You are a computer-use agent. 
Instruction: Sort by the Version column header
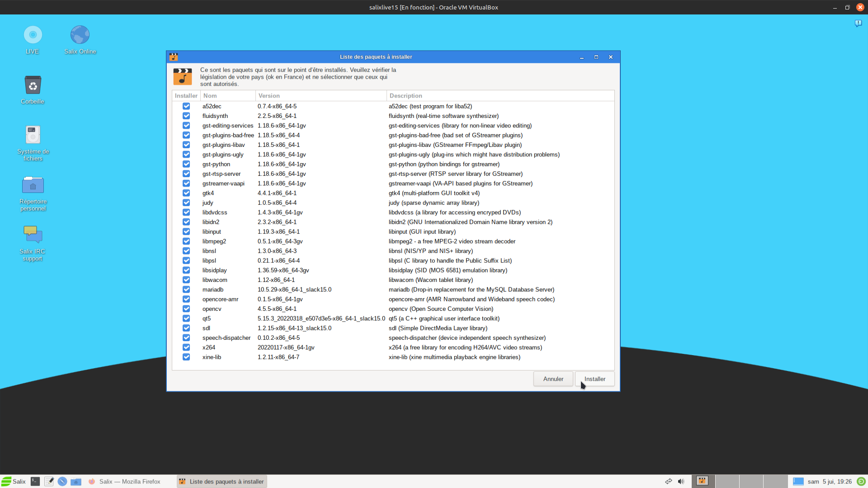point(321,96)
